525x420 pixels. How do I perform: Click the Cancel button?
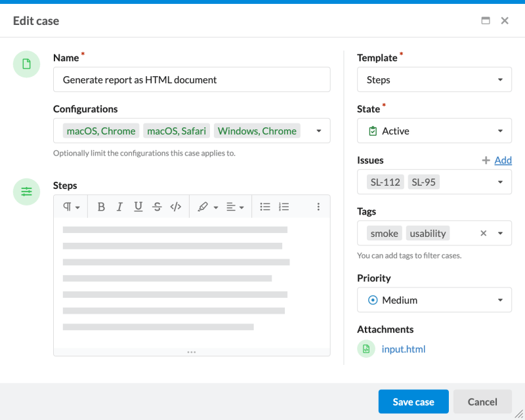click(482, 402)
